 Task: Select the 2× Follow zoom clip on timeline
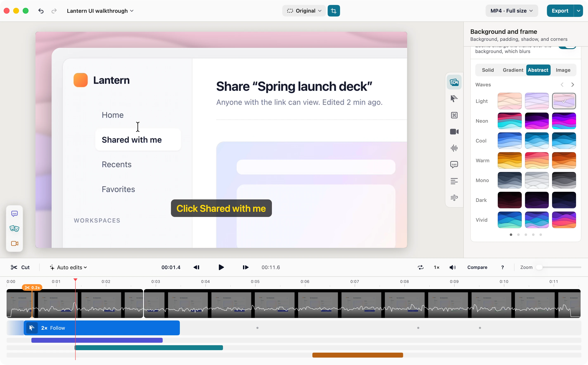click(102, 328)
